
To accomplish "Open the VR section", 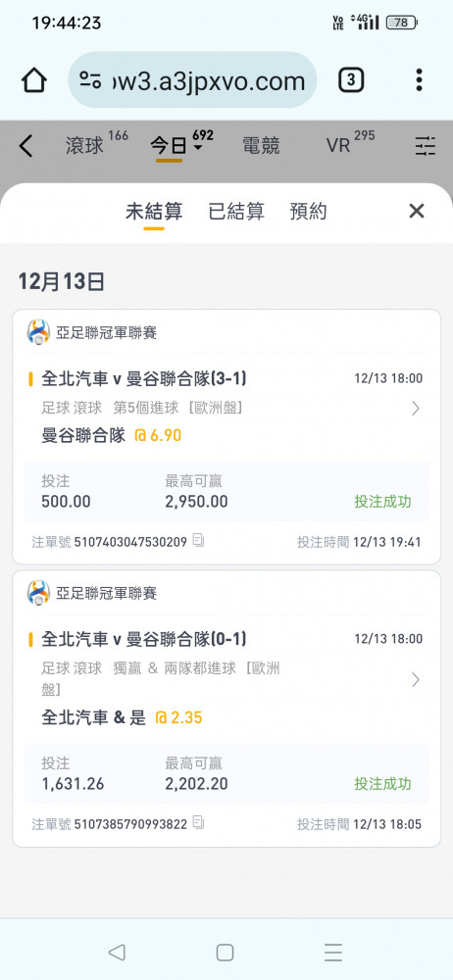I will click(338, 146).
